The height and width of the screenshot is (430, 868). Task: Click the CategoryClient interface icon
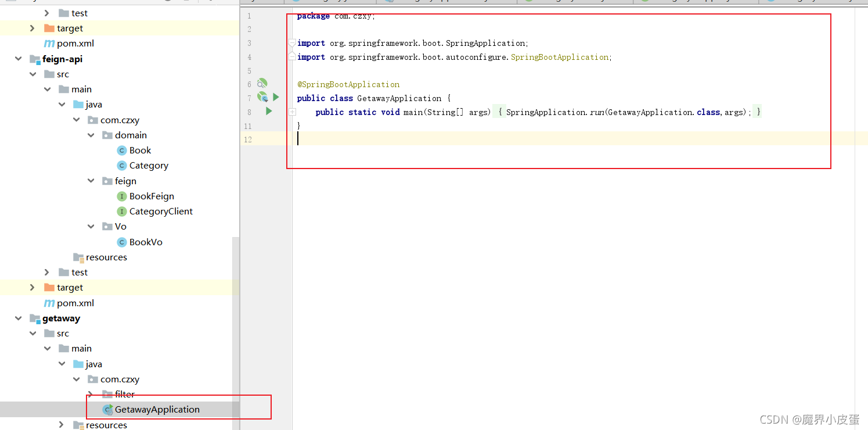[x=122, y=212]
